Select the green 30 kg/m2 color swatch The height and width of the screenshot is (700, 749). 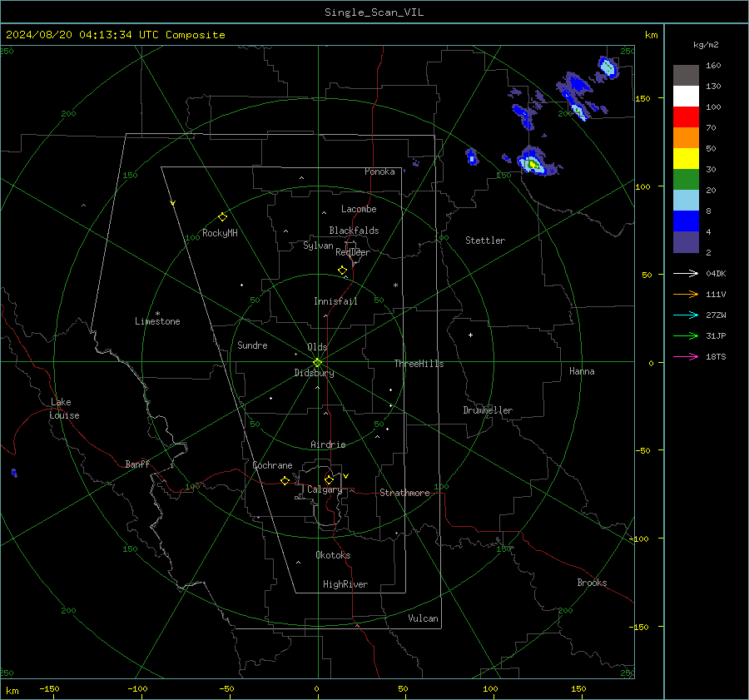click(x=686, y=180)
